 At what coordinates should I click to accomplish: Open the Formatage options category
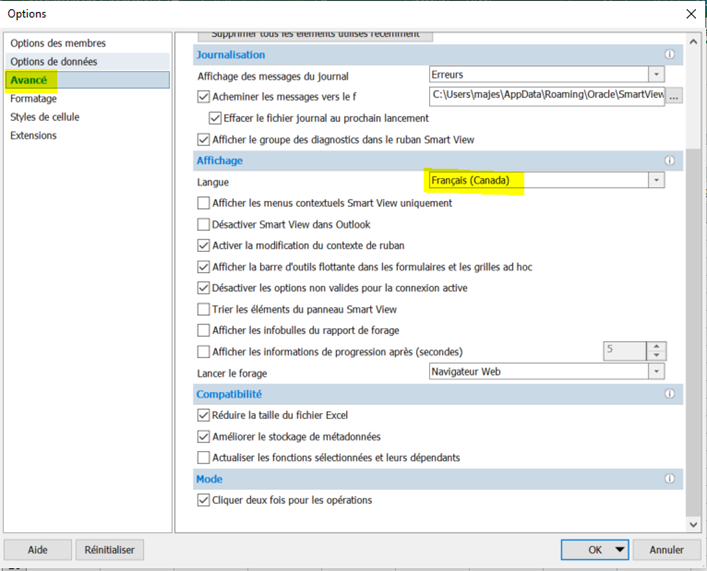(34, 99)
